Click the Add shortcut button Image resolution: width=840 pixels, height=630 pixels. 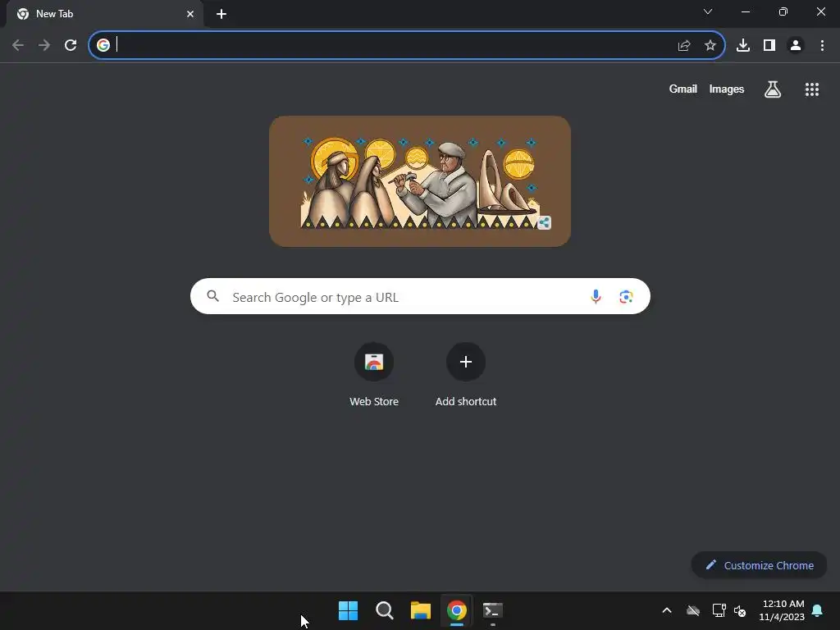(x=466, y=375)
